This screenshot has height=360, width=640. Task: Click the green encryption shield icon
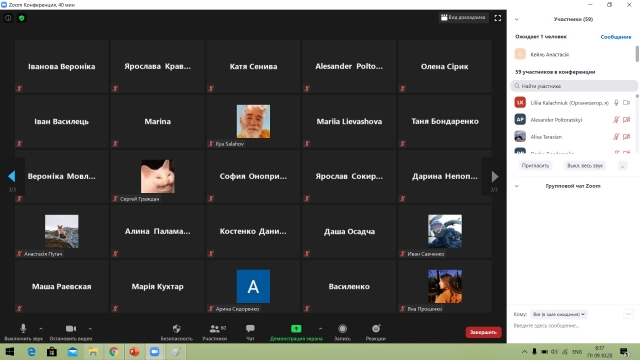click(x=22, y=18)
